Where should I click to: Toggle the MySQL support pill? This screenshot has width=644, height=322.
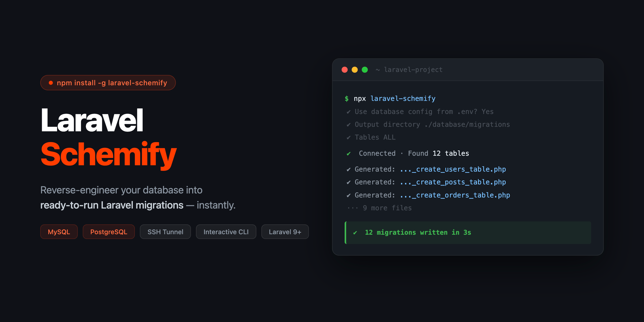click(59, 232)
